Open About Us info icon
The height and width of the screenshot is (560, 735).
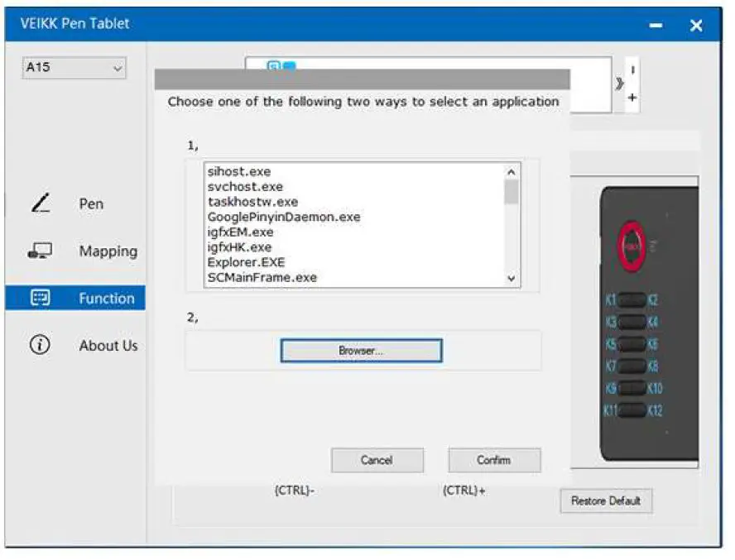40,345
